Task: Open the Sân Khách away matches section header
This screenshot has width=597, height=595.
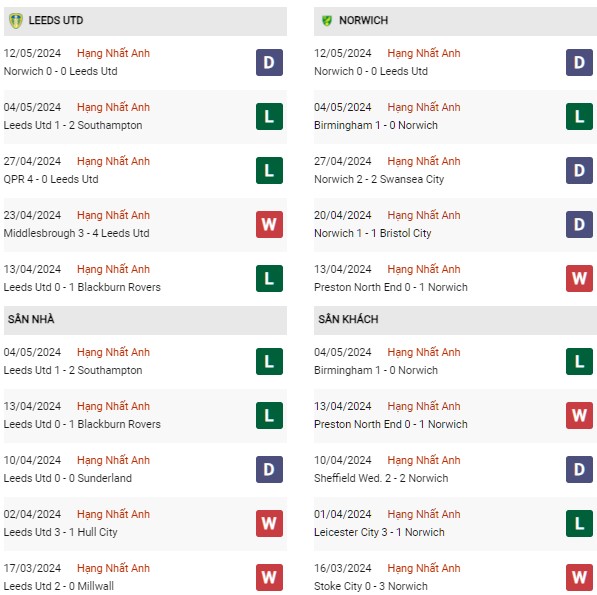Action: [455, 320]
